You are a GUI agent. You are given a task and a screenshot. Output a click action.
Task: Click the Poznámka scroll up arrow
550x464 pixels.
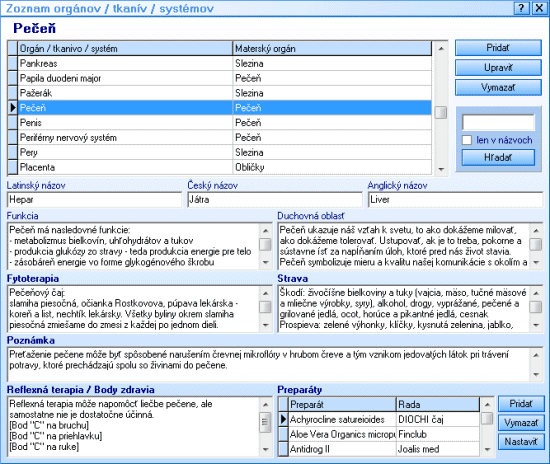(536, 355)
